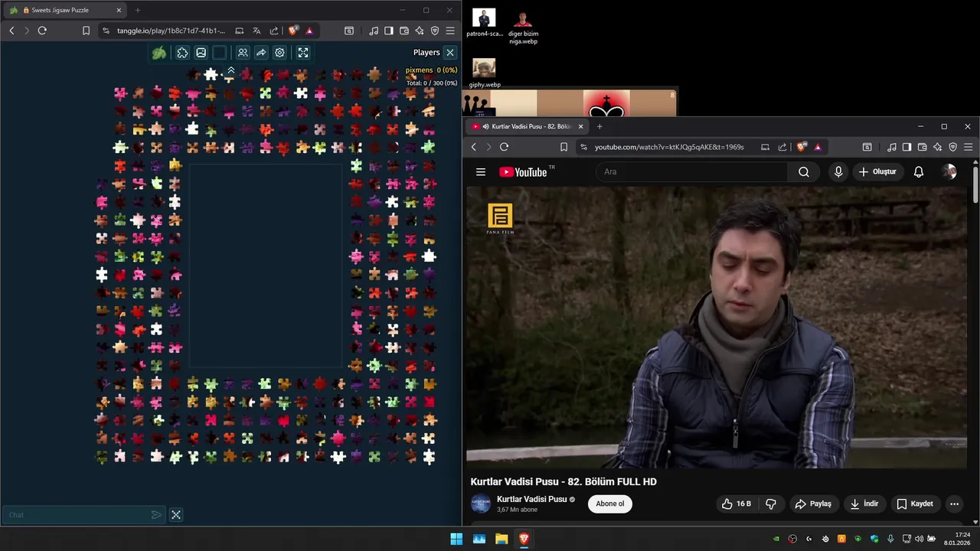Open Brave Shields in the Tanggle window

point(293,31)
